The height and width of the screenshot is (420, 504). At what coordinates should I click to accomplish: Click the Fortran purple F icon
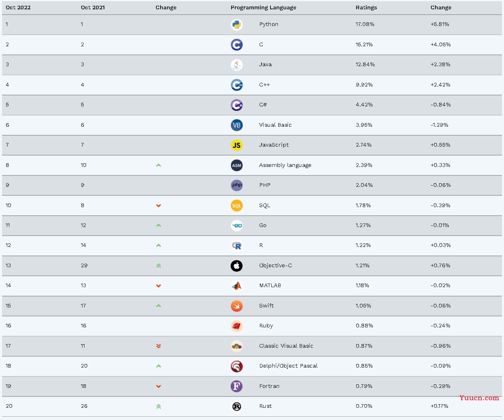point(237,386)
